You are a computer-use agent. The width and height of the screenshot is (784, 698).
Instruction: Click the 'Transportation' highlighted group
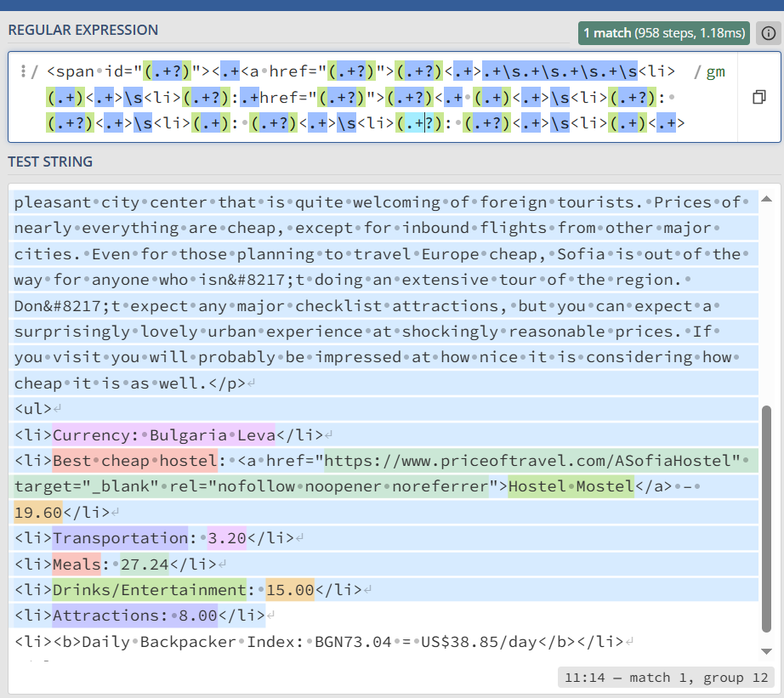pyautogui.click(x=120, y=537)
